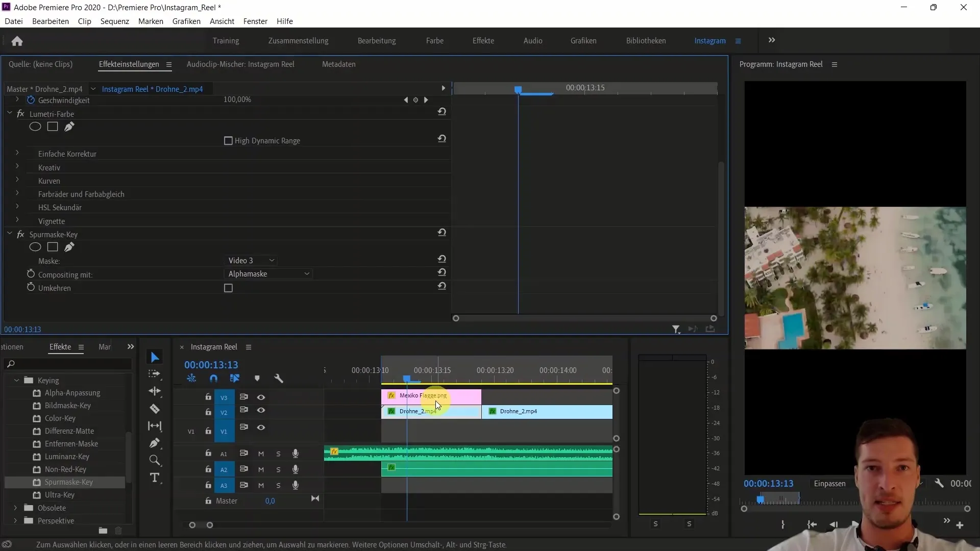Switch to the Farbe workspace
Image resolution: width=980 pixels, height=551 pixels.
click(x=435, y=41)
